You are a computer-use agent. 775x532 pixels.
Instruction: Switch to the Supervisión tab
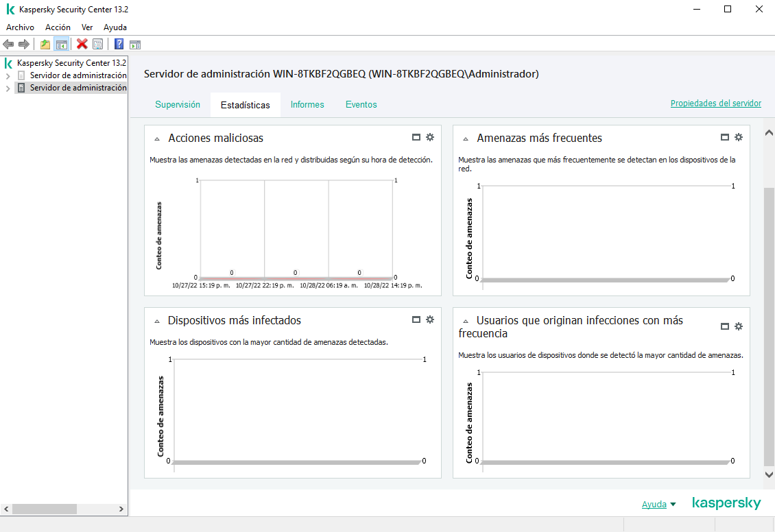(178, 105)
